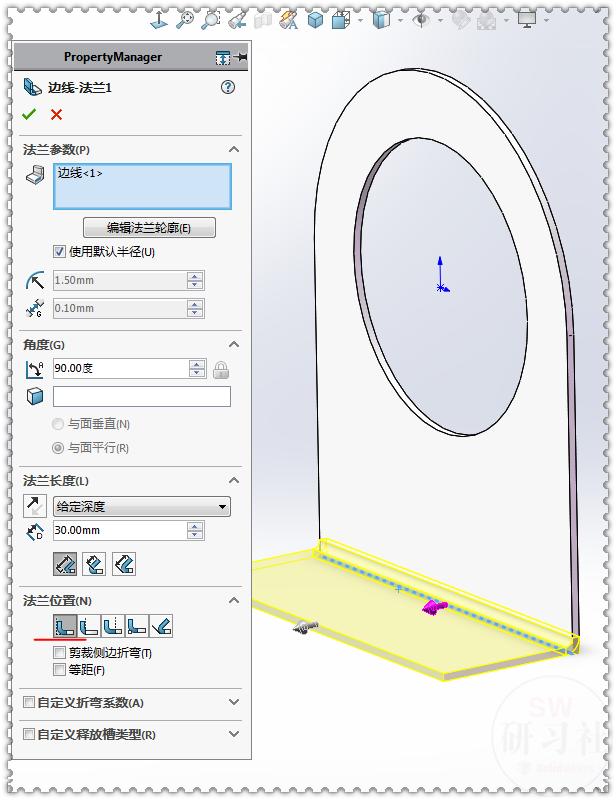Screen dimensions: 616x800
Task: Select Tangent Bend flange length option
Action: pos(124,564)
